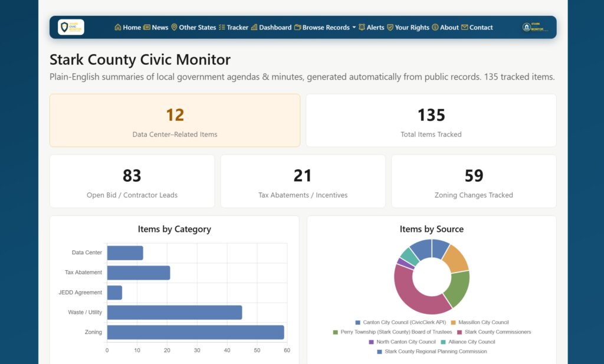Screen dimensions: 604x364
Task: Toggle Stark County Regional Planning Commission swatch
Action: click(x=380, y=352)
